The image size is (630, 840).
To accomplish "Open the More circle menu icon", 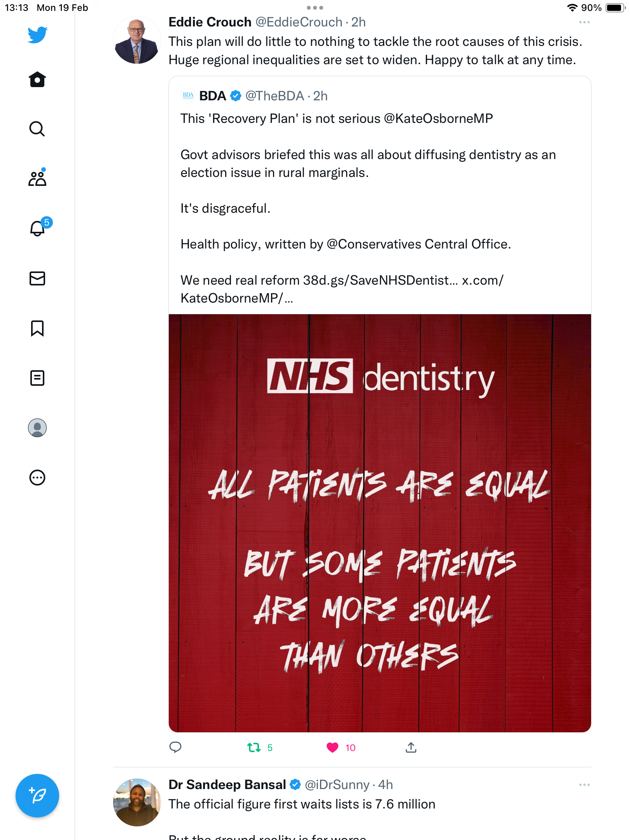I will tap(37, 478).
